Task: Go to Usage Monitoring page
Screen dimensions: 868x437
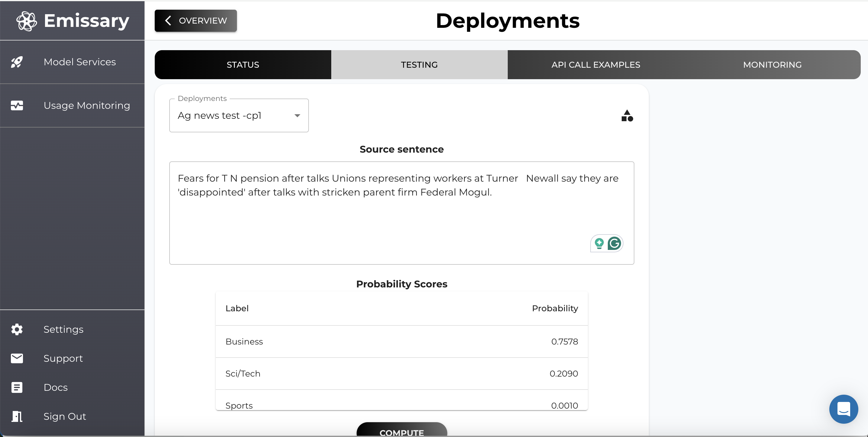Action: coord(72,105)
